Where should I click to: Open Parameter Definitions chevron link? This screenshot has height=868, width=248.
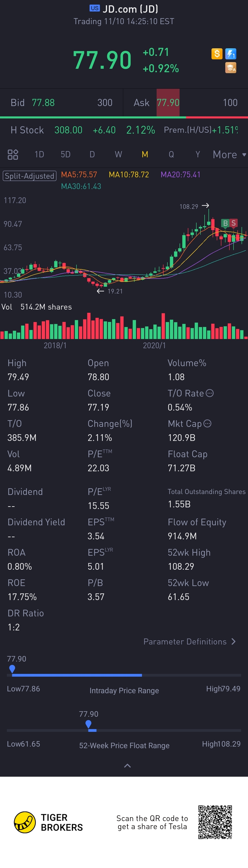[x=189, y=641]
